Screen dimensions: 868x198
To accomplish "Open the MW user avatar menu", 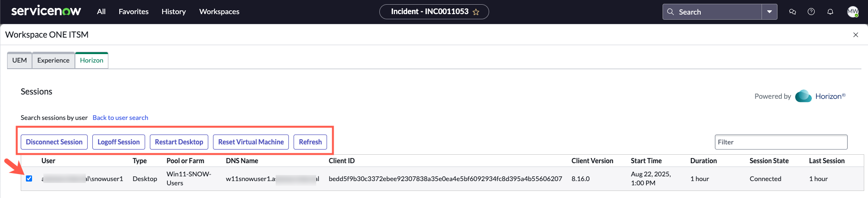I will [x=852, y=12].
